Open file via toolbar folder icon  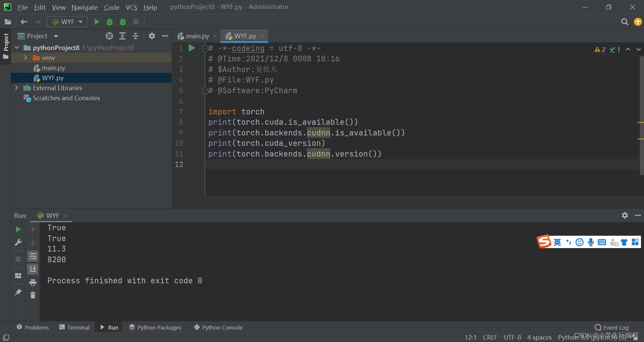click(8, 22)
